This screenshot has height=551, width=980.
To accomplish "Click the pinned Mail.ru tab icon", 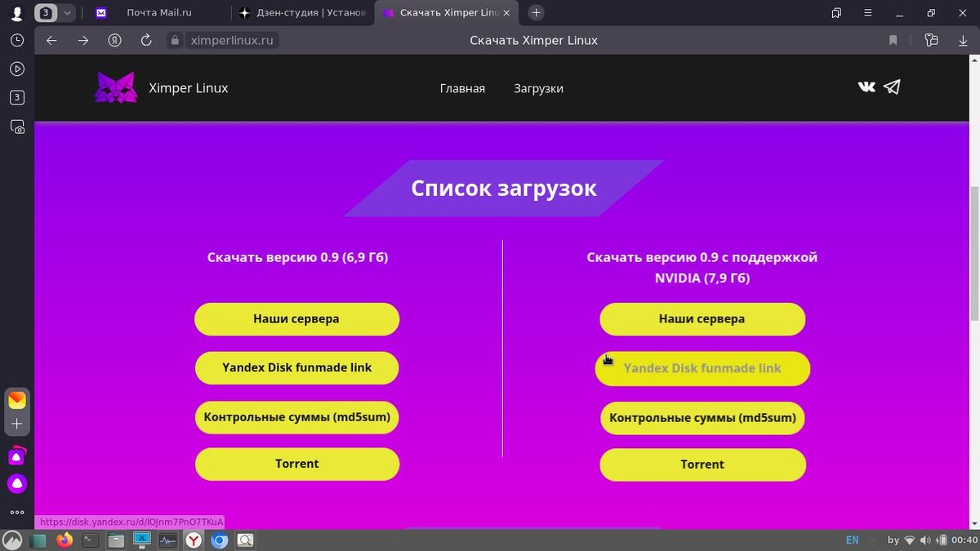I will 101,13.
